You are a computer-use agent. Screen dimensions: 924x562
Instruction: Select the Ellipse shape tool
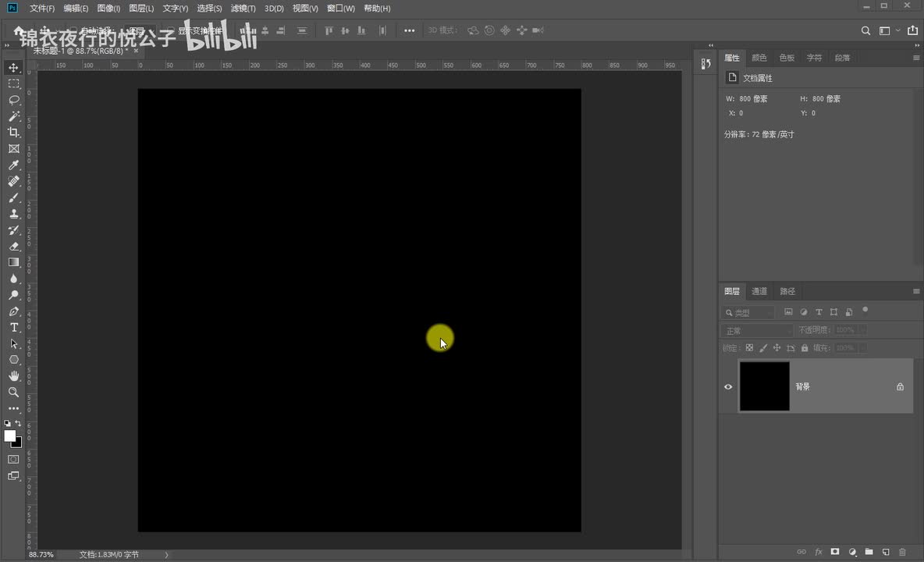(13, 360)
